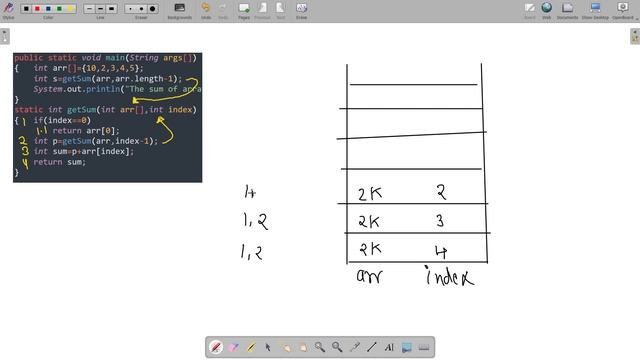Select the Zoom out magnifier tool
The width and height of the screenshot is (640, 360).
pos(337,347)
